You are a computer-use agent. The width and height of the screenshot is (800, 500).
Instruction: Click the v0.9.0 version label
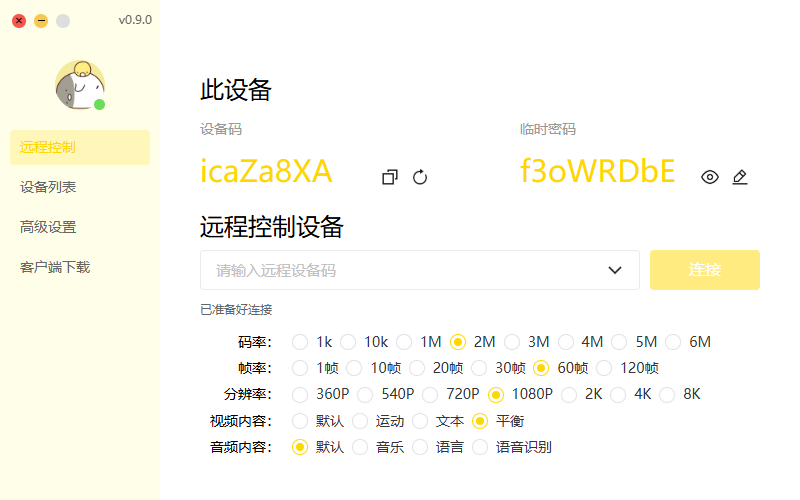tap(135, 20)
